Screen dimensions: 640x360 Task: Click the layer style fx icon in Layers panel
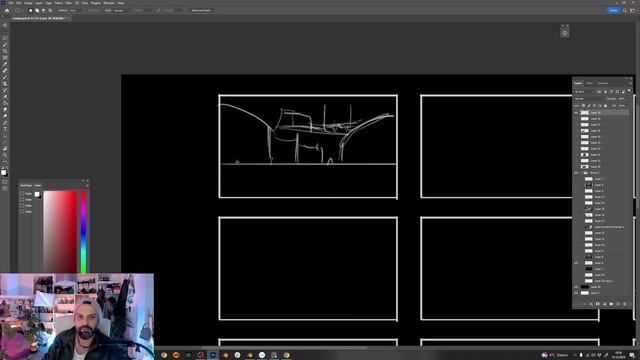pyautogui.click(x=591, y=304)
